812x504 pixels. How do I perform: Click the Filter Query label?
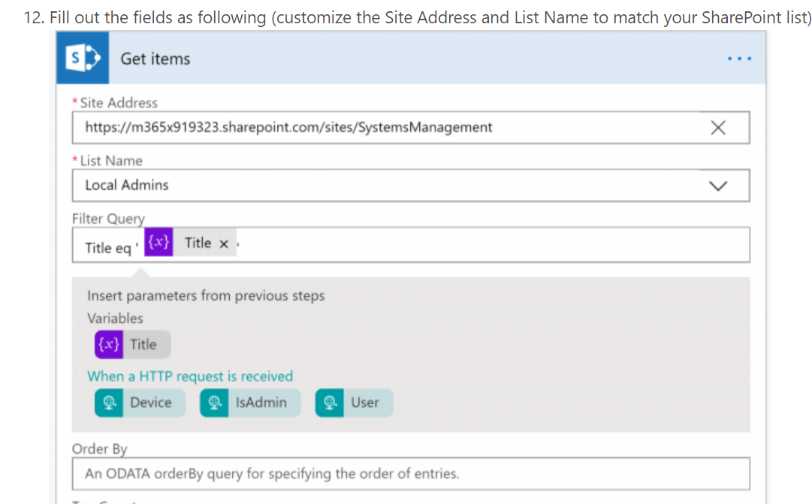[x=108, y=219]
